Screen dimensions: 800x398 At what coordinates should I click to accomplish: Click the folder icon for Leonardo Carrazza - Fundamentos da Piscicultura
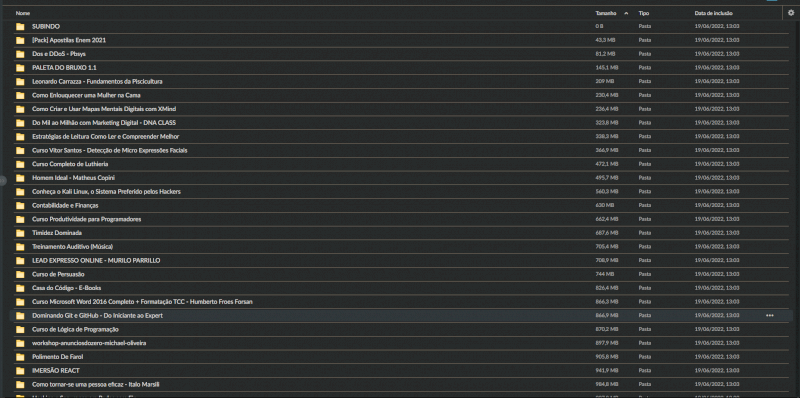click(20, 82)
